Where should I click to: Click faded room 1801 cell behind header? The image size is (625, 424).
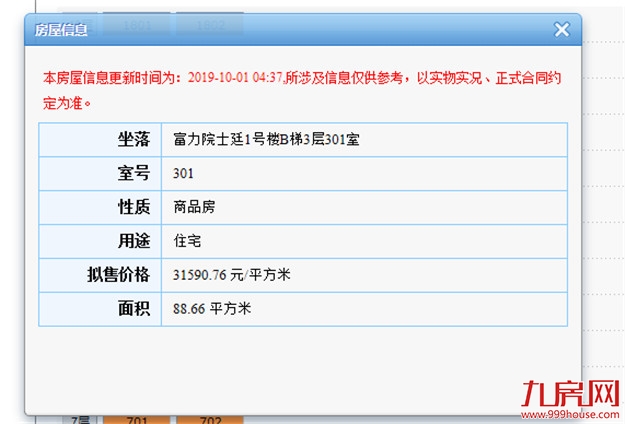point(137,25)
